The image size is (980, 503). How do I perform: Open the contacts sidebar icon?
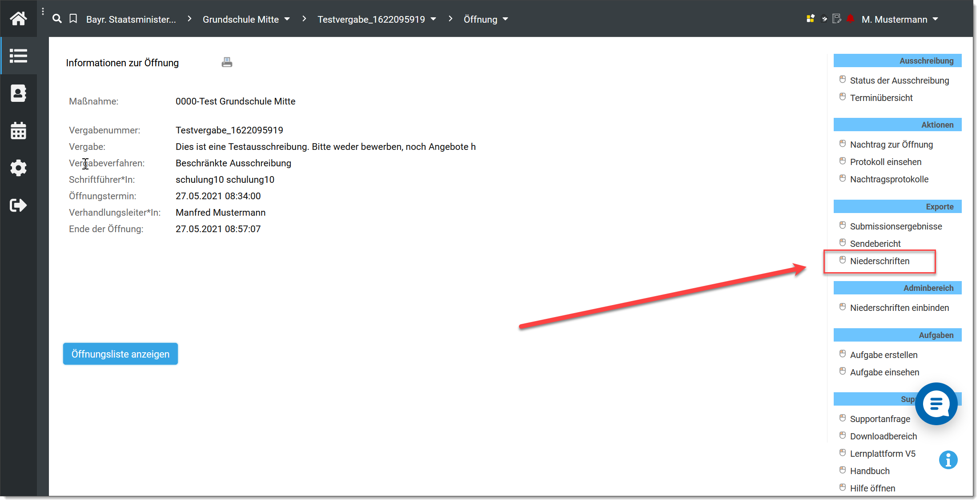pyautogui.click(x=18, y=93)
